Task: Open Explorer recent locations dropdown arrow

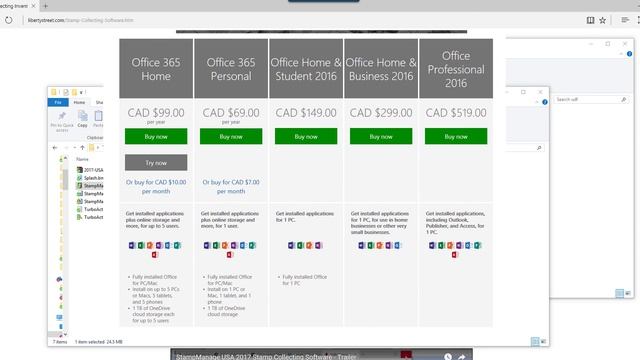Action: (x=74, y=147)
